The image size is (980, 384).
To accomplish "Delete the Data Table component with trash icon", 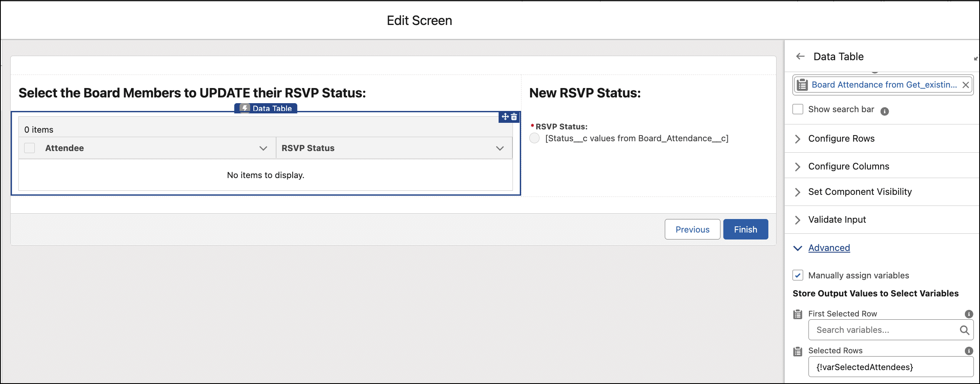I will 514,117.
